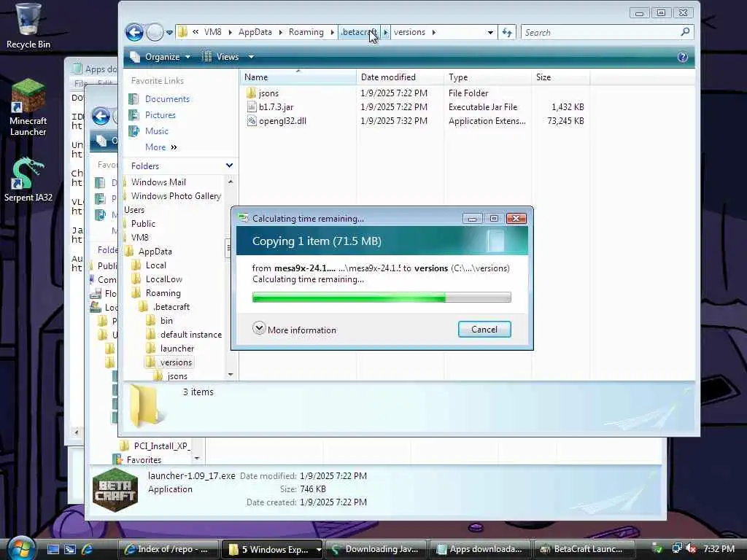Expand More information in copy dialog
Image resolution: width=747 pixels, height=560 pixels.
coord(295,330)
